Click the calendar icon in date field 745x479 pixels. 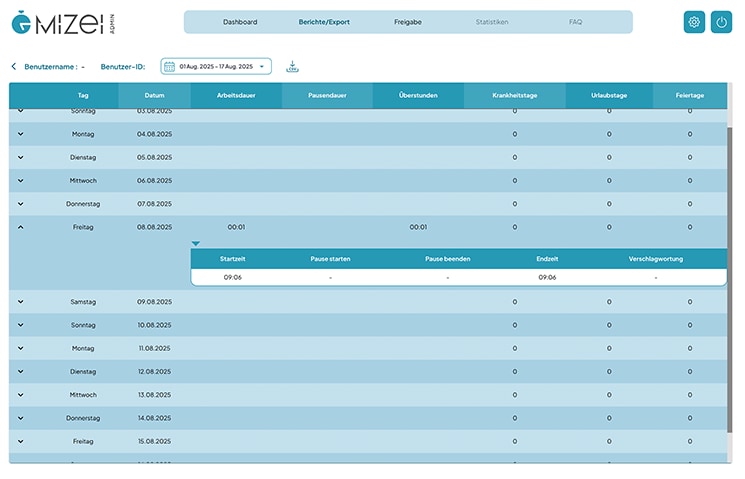169,67
